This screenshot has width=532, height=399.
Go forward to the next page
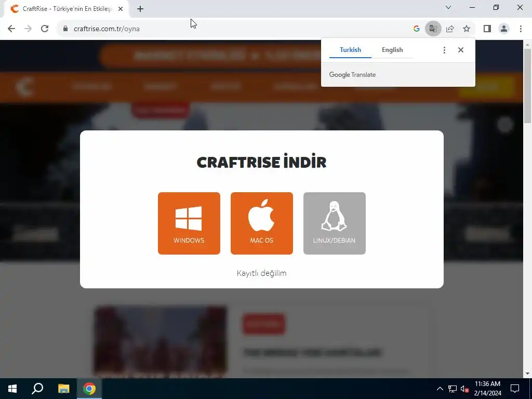(x=28, y=29)
